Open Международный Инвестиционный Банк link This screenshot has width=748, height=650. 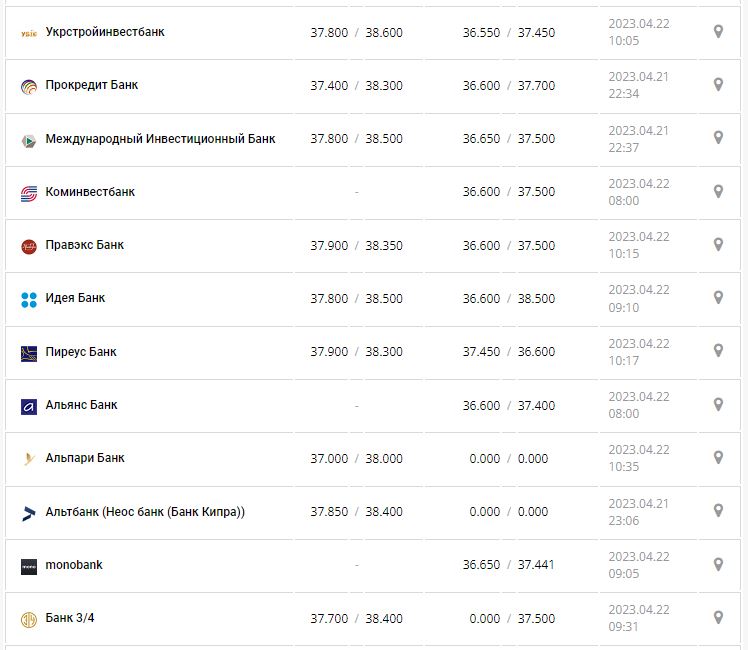[160, 139]
